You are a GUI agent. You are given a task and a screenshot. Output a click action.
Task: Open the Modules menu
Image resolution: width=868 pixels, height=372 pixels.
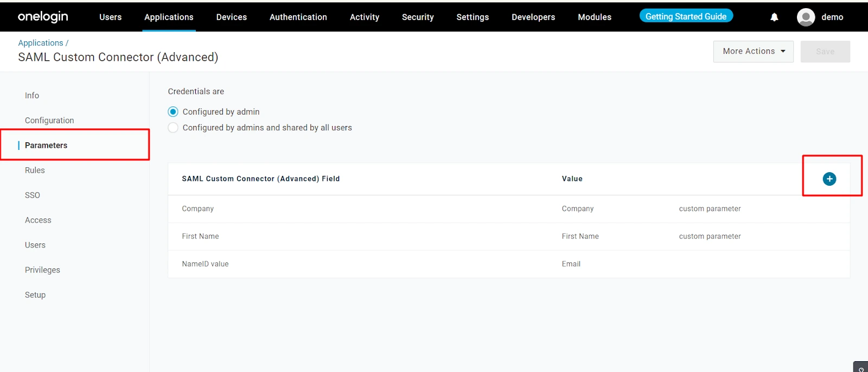point(595,17)
